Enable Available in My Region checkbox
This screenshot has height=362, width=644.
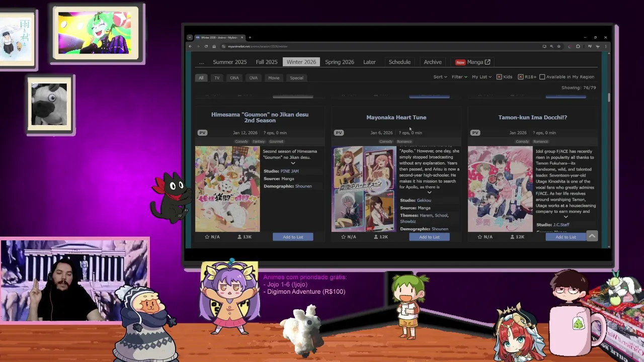click(x=542, y=77)
